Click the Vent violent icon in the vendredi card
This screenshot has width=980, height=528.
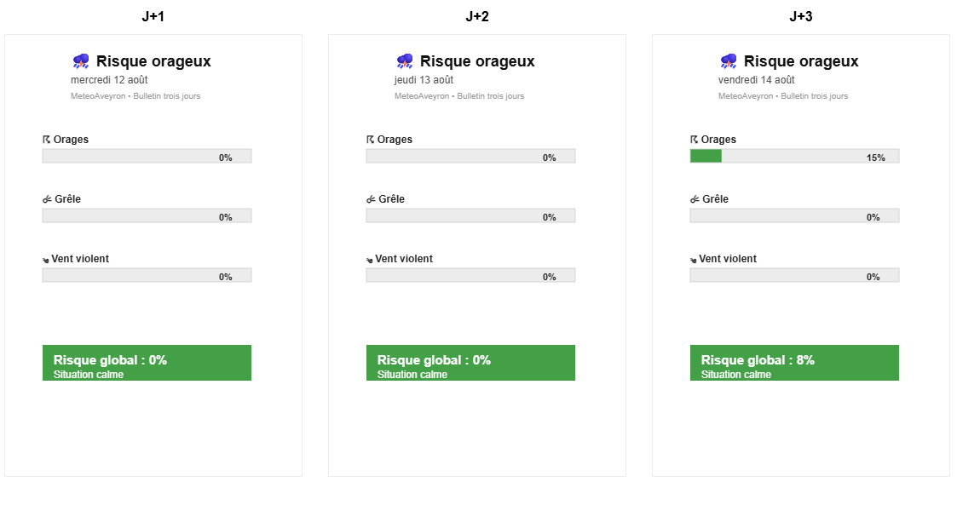coord(693,259)
